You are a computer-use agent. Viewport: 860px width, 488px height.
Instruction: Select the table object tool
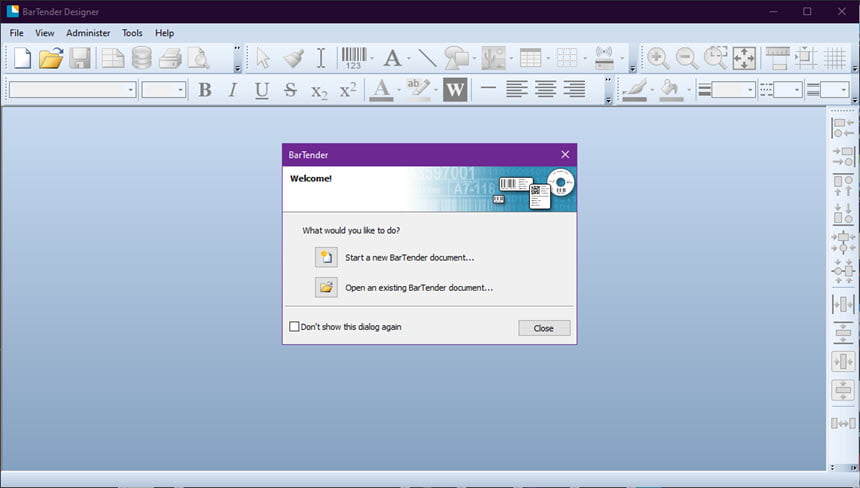click(x=530, y=58)
